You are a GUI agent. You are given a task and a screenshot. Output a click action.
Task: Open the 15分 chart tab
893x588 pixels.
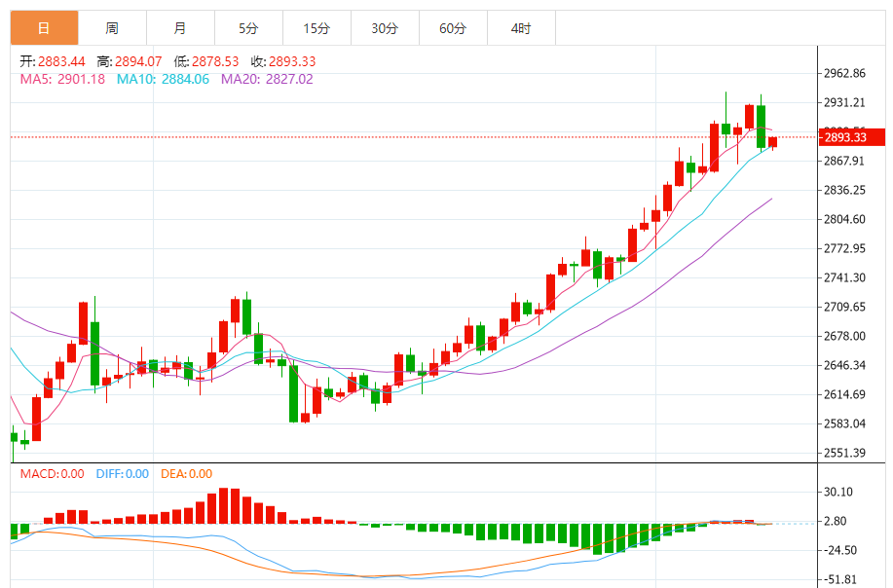pyautogui.click(x=316, y=28)
